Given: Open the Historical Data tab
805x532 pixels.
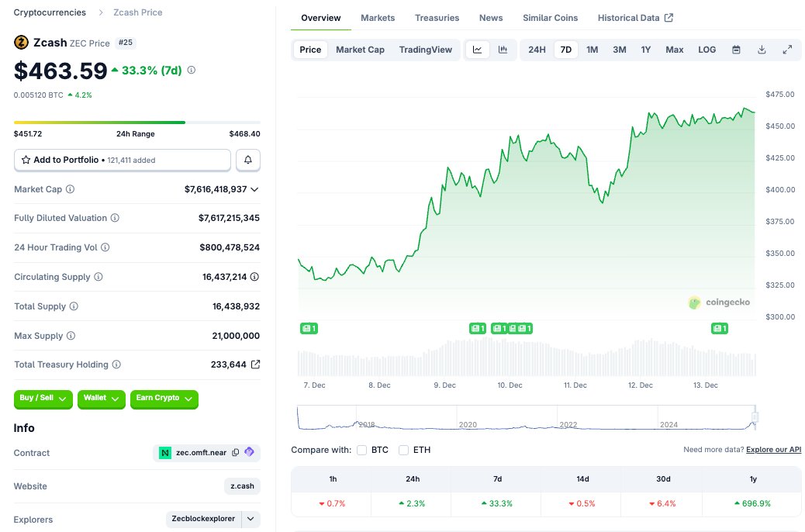Looking at the screenshot, I should (x=635, y=18).
